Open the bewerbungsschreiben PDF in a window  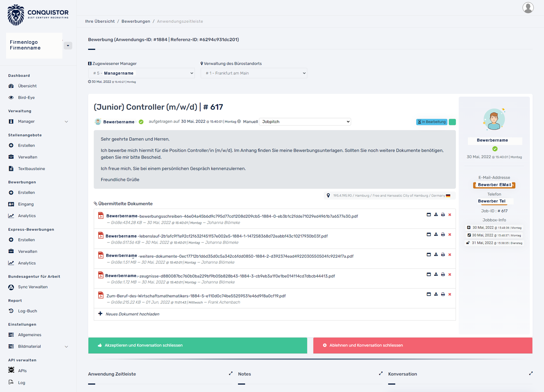coord(429,215)
